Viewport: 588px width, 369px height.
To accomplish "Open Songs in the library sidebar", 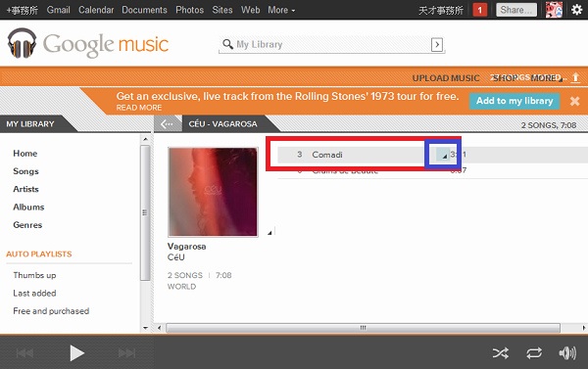I will pyautogui.click(x=25, y=171).
